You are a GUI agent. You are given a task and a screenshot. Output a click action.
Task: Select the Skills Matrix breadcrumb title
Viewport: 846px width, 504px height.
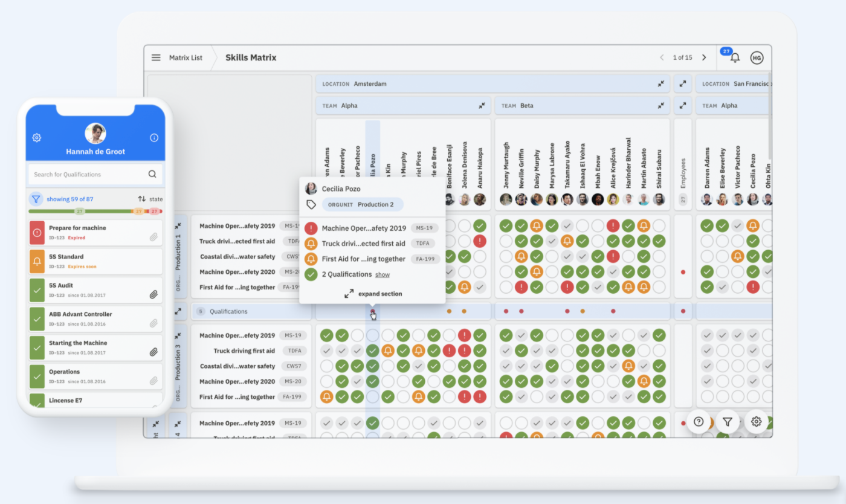click(251, 58)
